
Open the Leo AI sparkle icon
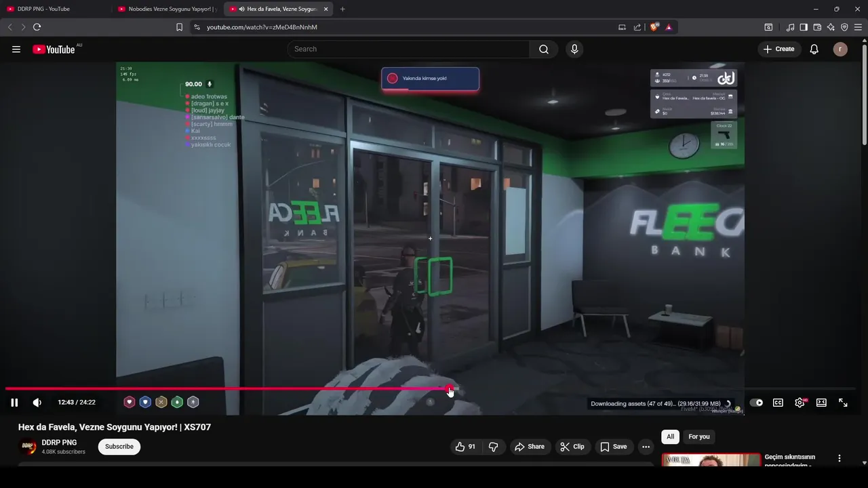(x=831, y=27)
